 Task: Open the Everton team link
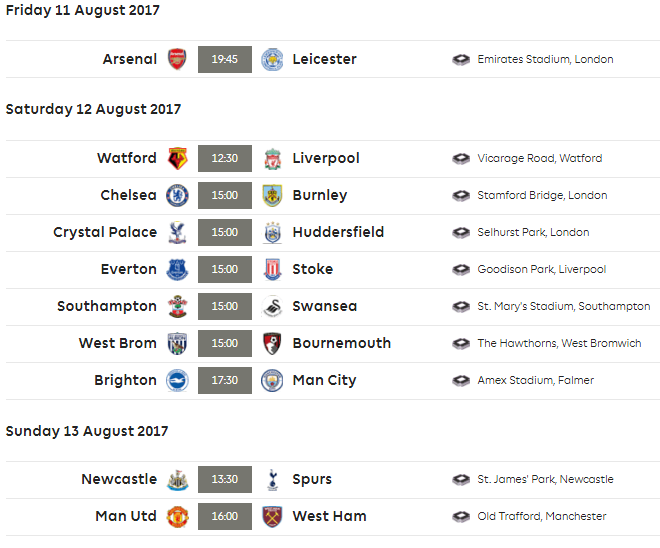pos(128,269)
